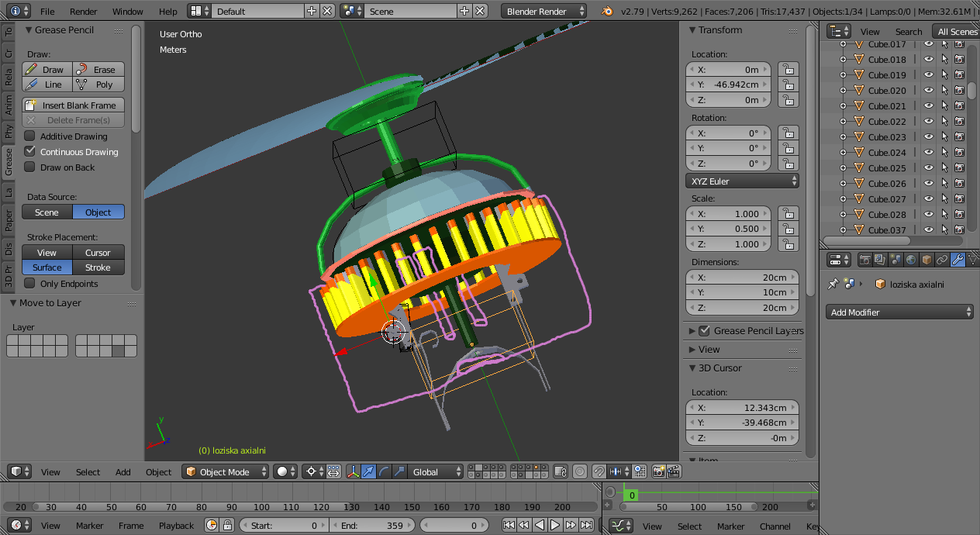
Task: Click the pin icon in properties context
Action: click(833, 284)
